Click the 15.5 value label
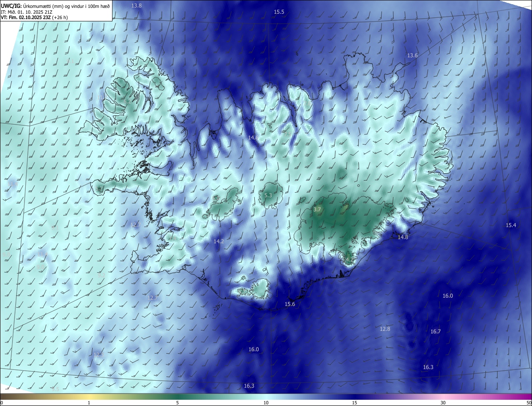Image resolution: width=532 pixels, height=406 pixels. click(279, 12)
